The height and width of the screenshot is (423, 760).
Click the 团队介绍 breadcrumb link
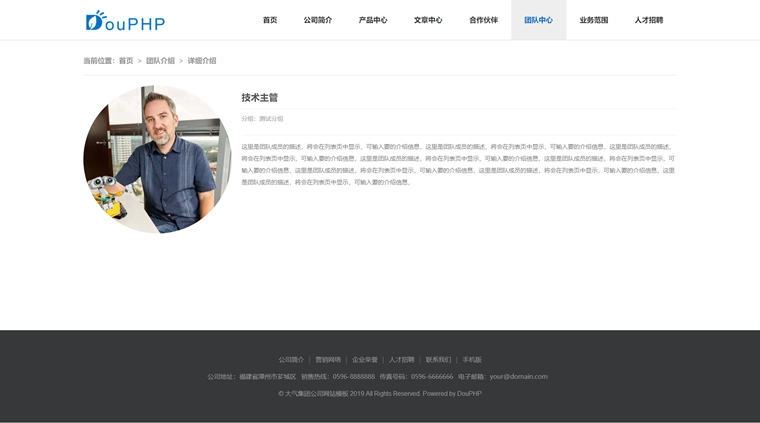pyautogui.click(x=160, y=61)
